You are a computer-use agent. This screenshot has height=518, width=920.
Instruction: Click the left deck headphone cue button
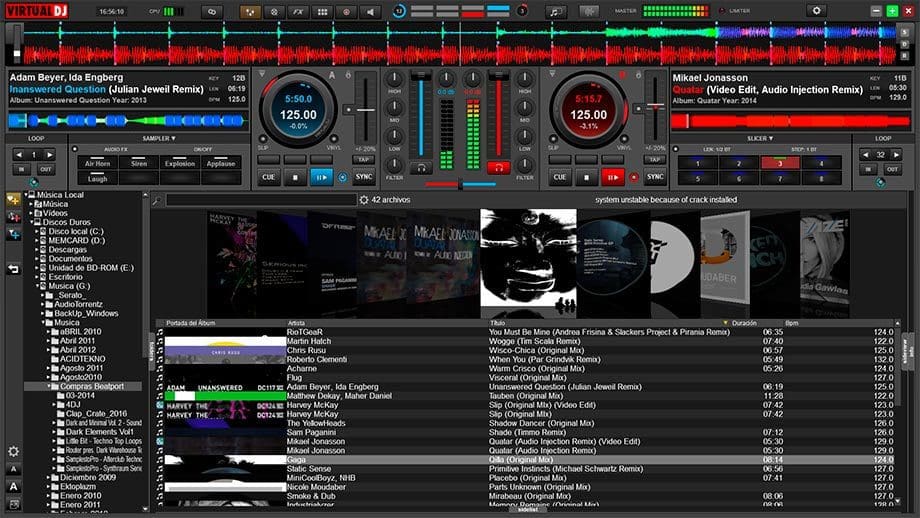pos(421,168)
